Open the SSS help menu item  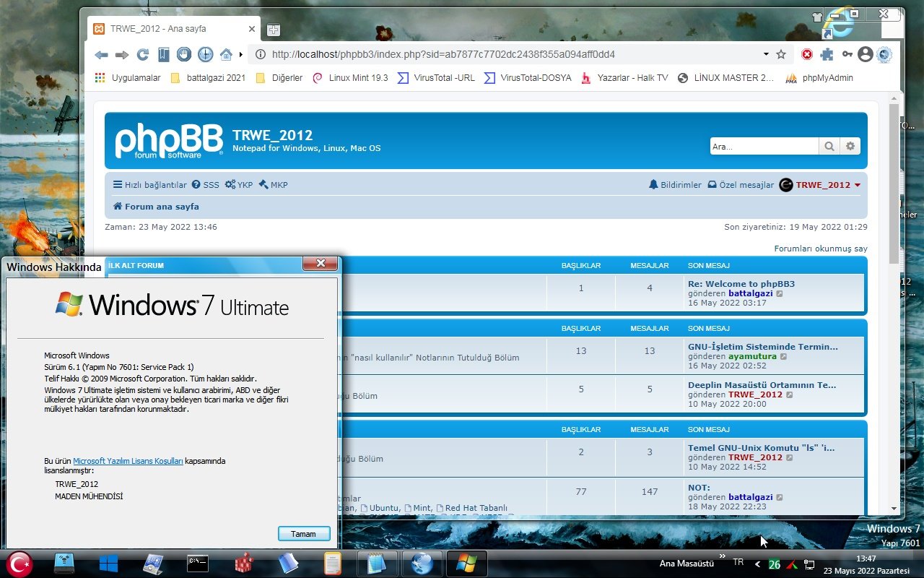pos(205,185)
